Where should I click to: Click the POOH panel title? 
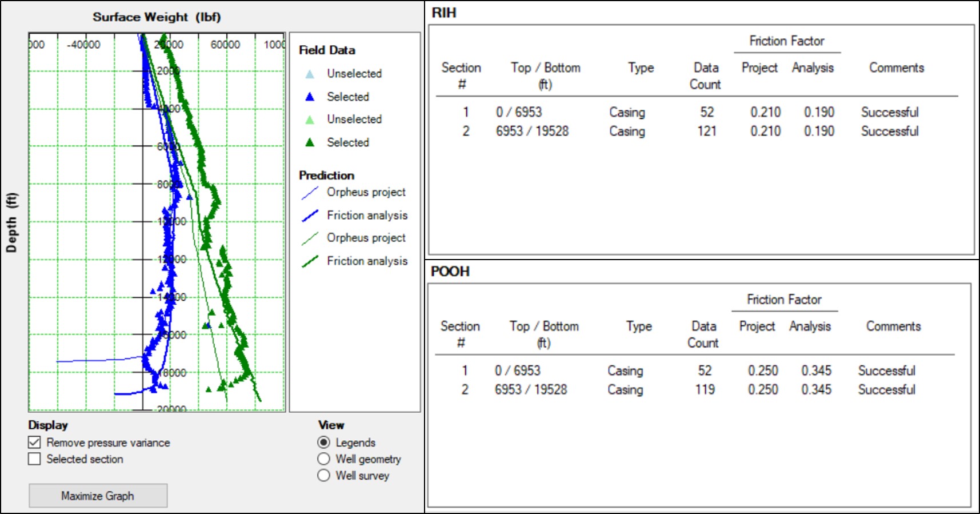coord(450,271)
